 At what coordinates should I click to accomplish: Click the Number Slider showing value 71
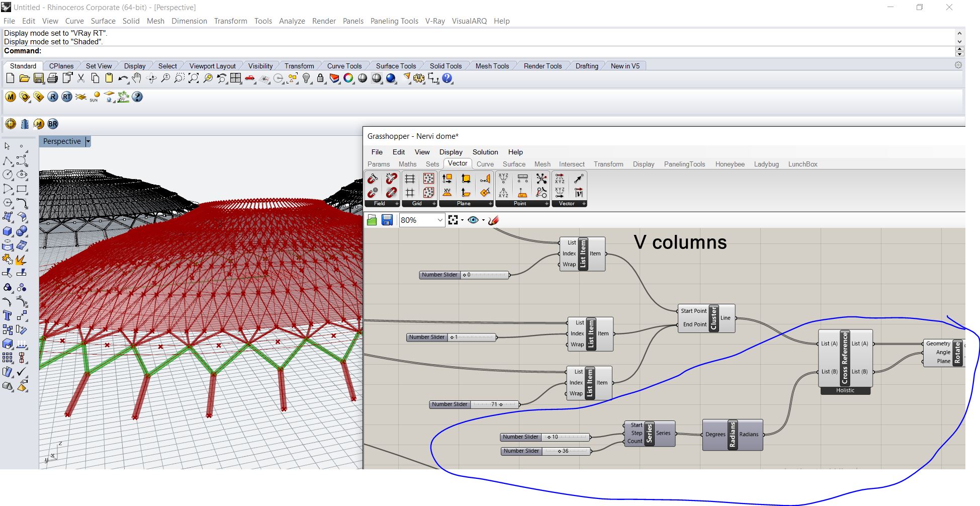click(x=475, y=404)
